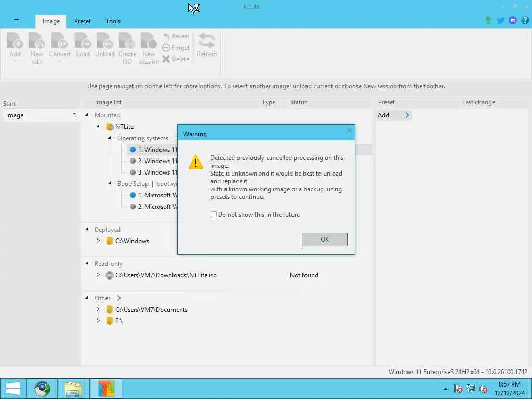This screenshot has width=532, height=399.
Task: Click the New edit toolbar icon
Action: tap(37, 48)
